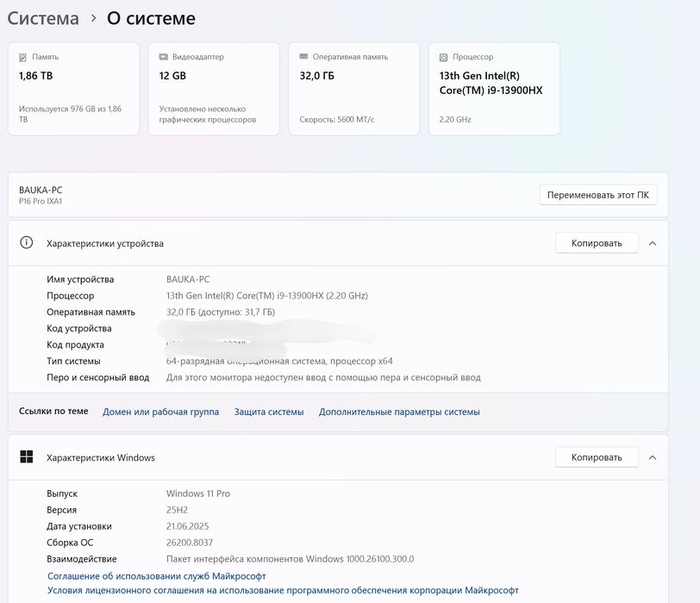Screen dimensions: 700x603
Task: Collapse the Характеристики Windows section chevron
Action: 653,457
